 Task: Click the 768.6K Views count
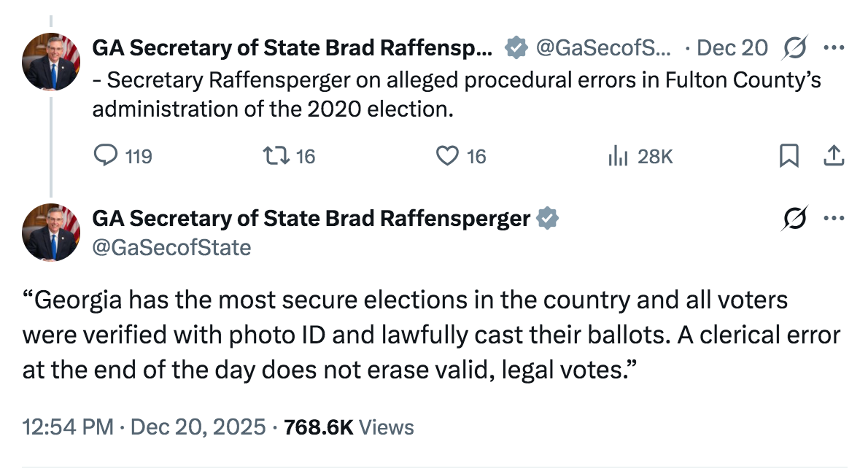[349, 427]
